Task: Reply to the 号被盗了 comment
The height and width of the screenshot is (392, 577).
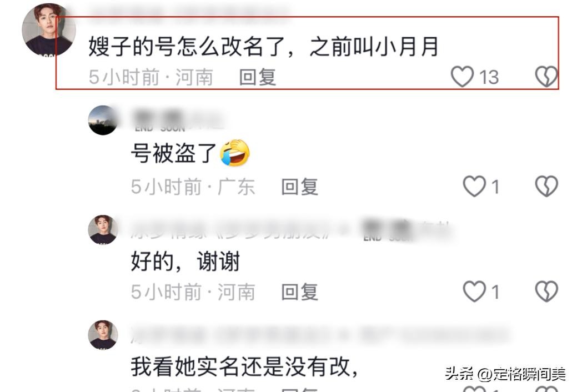Action: [299, 187]
